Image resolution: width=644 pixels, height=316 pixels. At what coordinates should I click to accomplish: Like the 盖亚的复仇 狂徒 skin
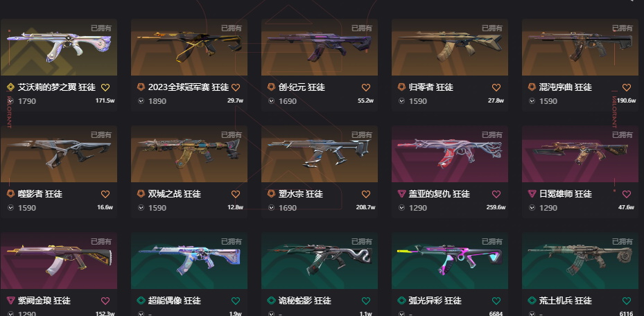tap(496, 194)
